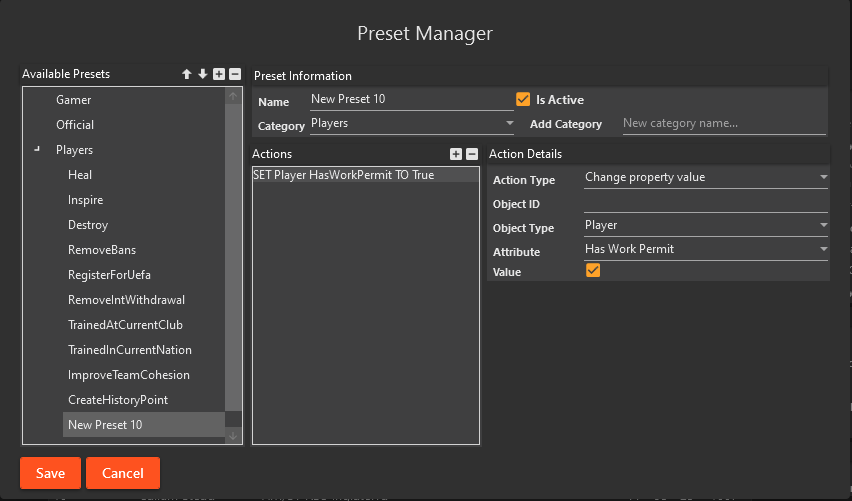Click scrollbar down arrow in presets list
852x501 pixels.
tap(233, 435)
